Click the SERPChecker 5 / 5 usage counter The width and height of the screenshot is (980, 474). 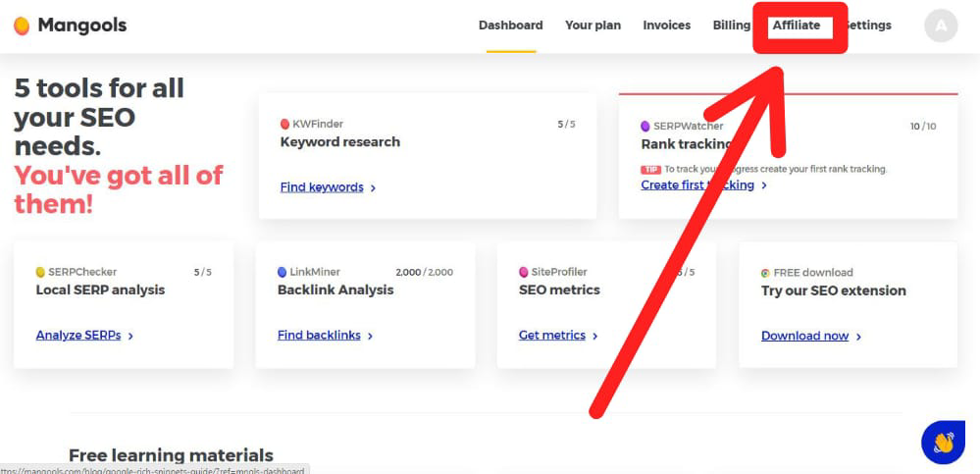(202, 272)
